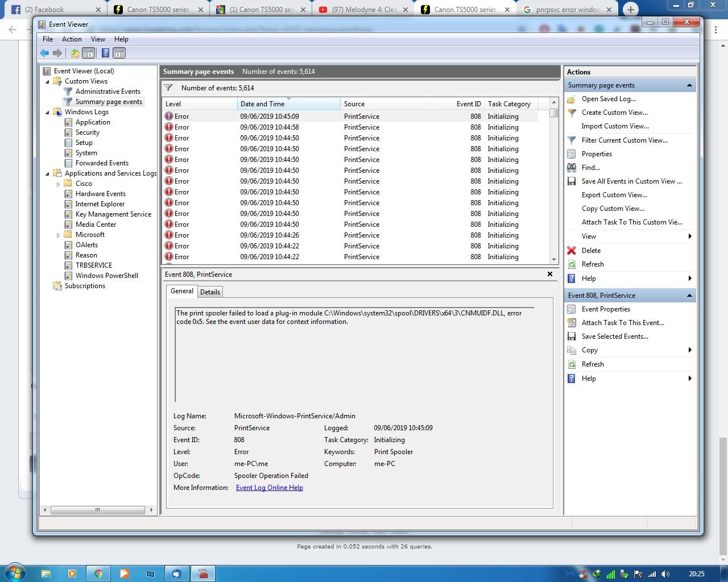The height and width of the screenshot is (582, 728).
Task: Click the red Delete icon in Actions
Action: tap(572, 251)
